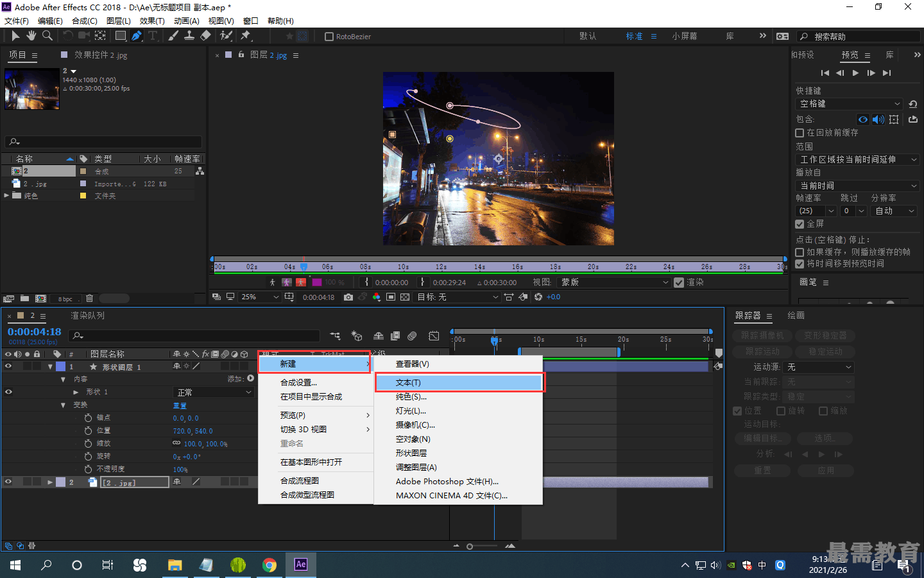The image size is (924, 578).
Task: Click the Reset link under Transform
Action: coord(180,406)
